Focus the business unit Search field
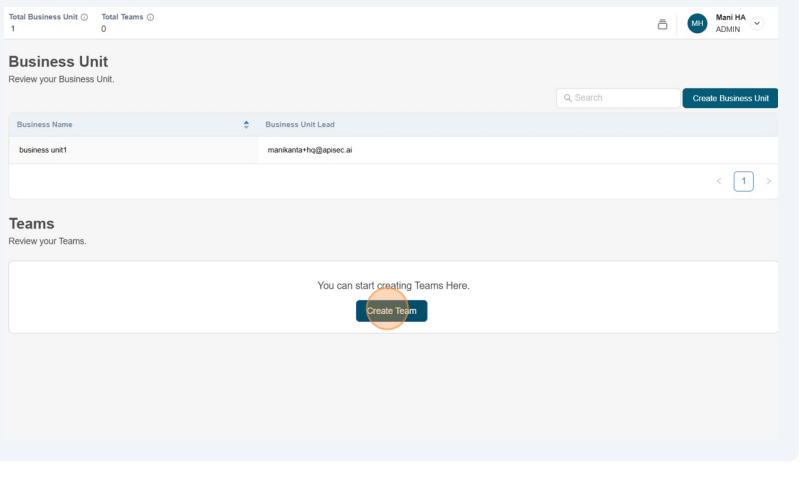 (622, 98)
